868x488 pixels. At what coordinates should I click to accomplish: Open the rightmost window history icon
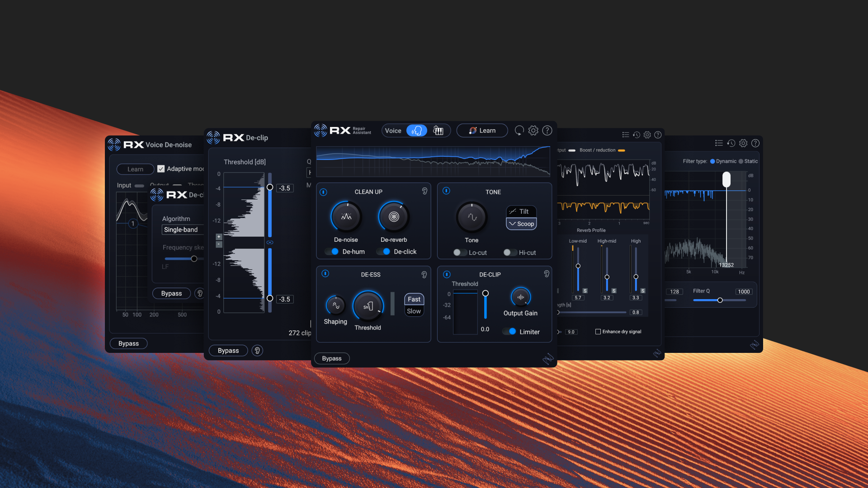point(731,143)
